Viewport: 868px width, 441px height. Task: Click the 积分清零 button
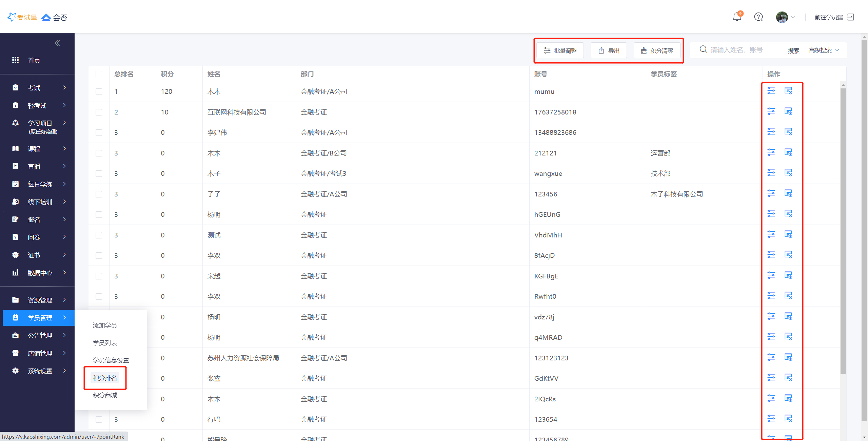pyautogui.click(x=657, y=50)
